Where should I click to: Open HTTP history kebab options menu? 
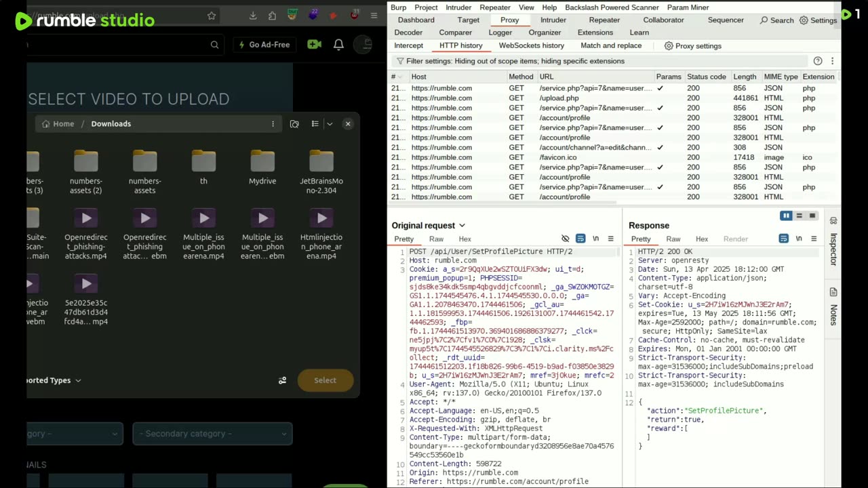(x=832, y=61)
